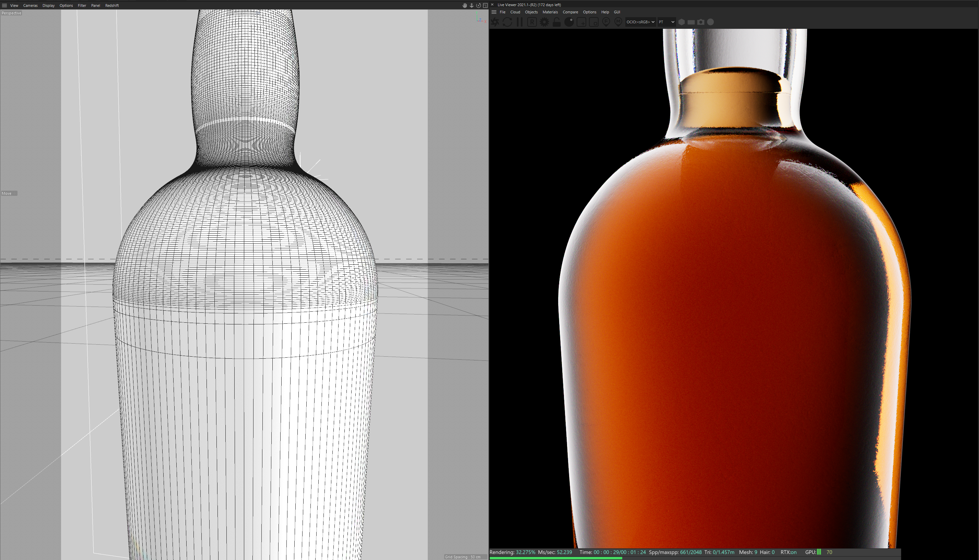
Task: Toggle clay mode sphere icon
Action: tap(569, 22)
